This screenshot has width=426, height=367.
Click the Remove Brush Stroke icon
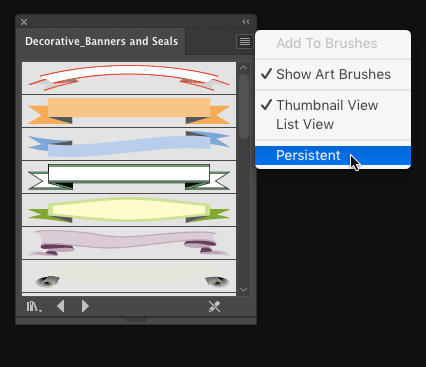click(214, 306)
